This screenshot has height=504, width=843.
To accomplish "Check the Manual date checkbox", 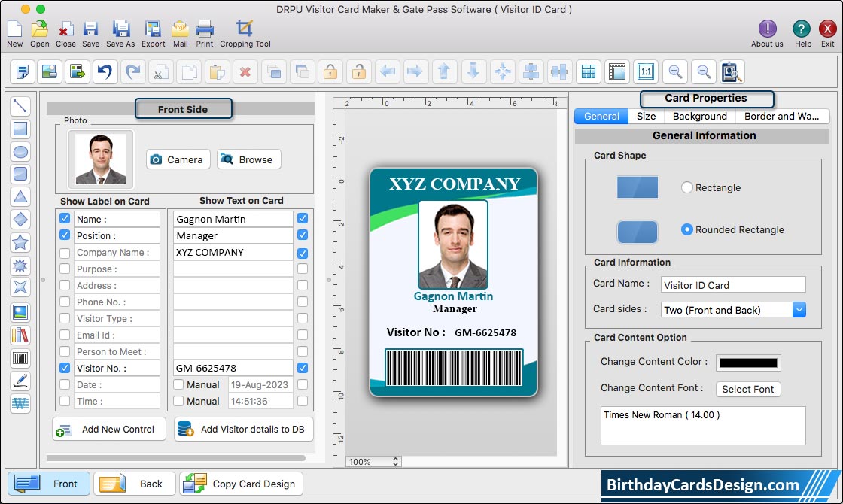I will point(178,384).
